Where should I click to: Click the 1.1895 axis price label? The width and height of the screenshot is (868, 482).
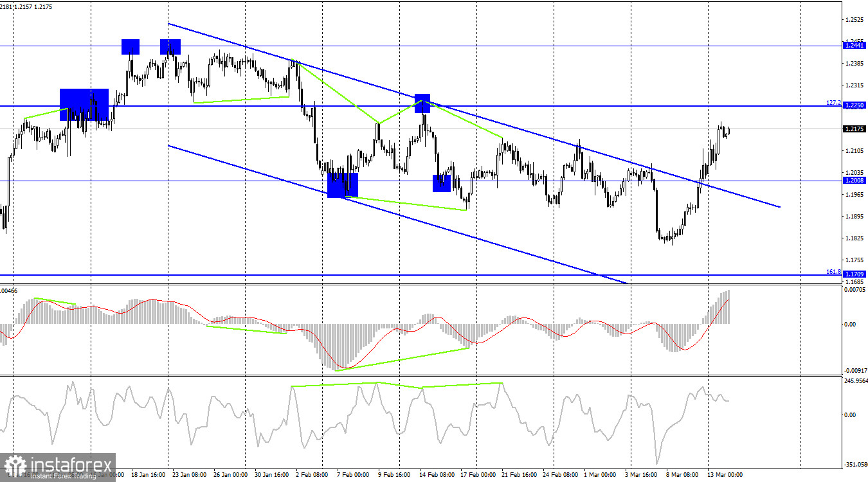[x=854, y=217]
